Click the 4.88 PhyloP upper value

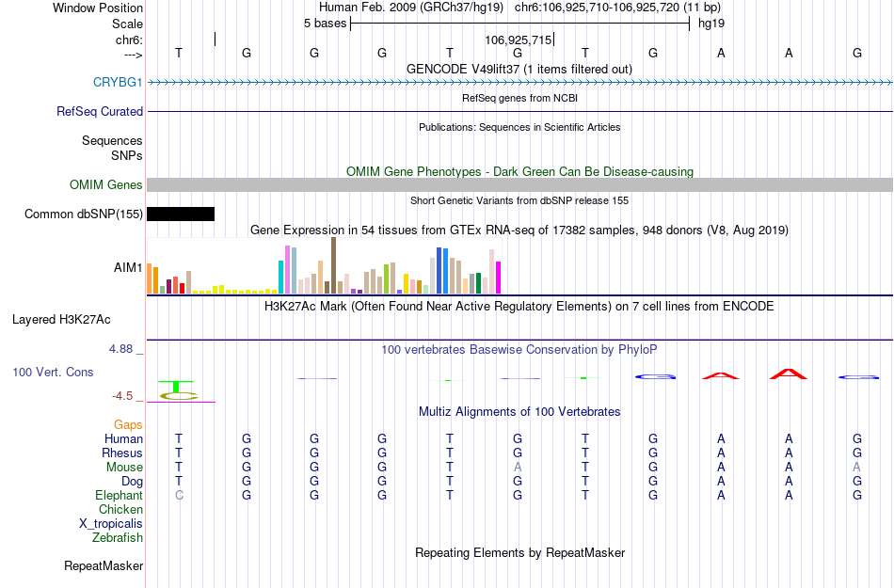(120, 349)
